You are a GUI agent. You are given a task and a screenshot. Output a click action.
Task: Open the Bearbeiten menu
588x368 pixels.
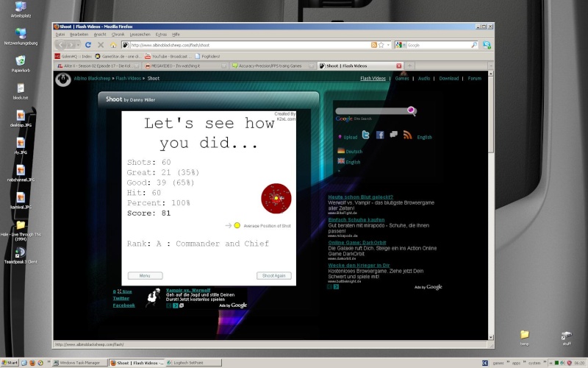(79, 34)
